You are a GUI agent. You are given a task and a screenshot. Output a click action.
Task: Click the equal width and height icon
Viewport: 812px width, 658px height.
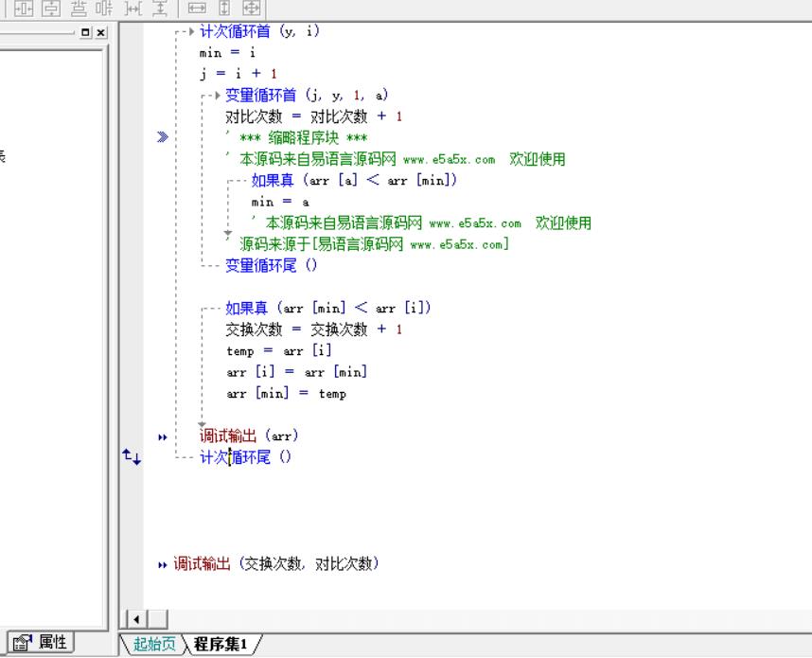pos(250,7)
